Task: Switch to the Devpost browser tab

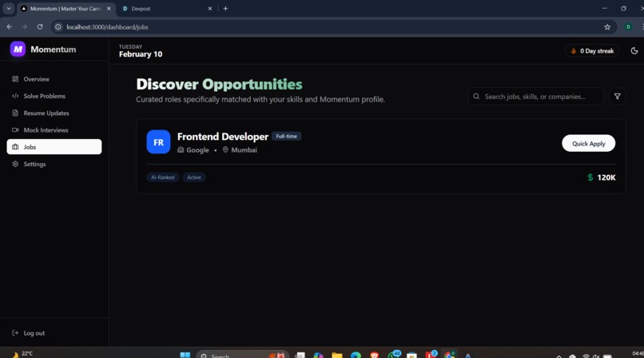Action: pyautogui.click(x=168, y=9)
